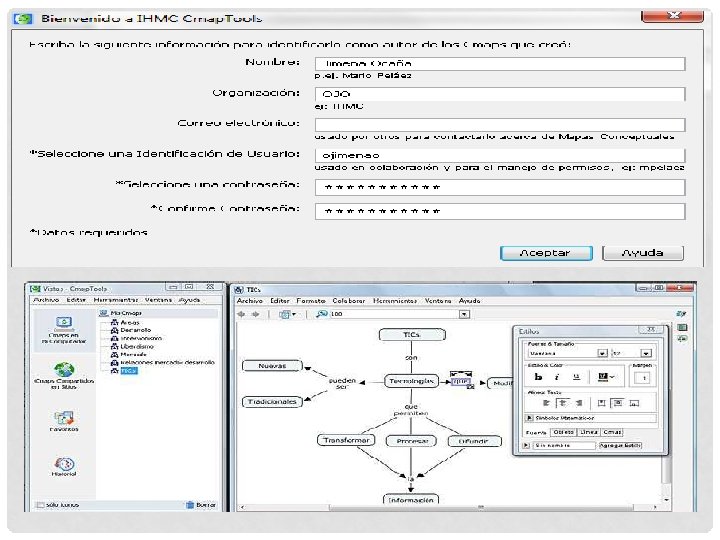Click the Borrar trash button
720x540 pixels.
[x=201, y=505]
